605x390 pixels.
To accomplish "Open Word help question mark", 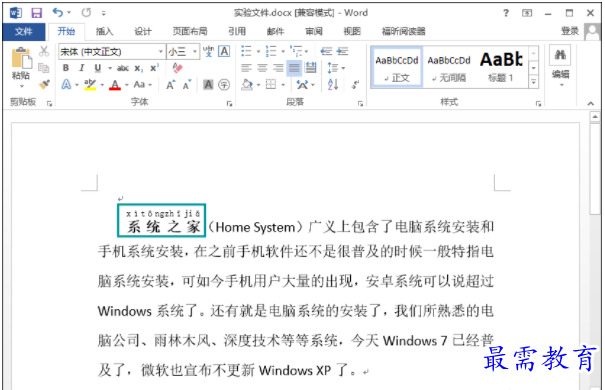I will point(506,13).
